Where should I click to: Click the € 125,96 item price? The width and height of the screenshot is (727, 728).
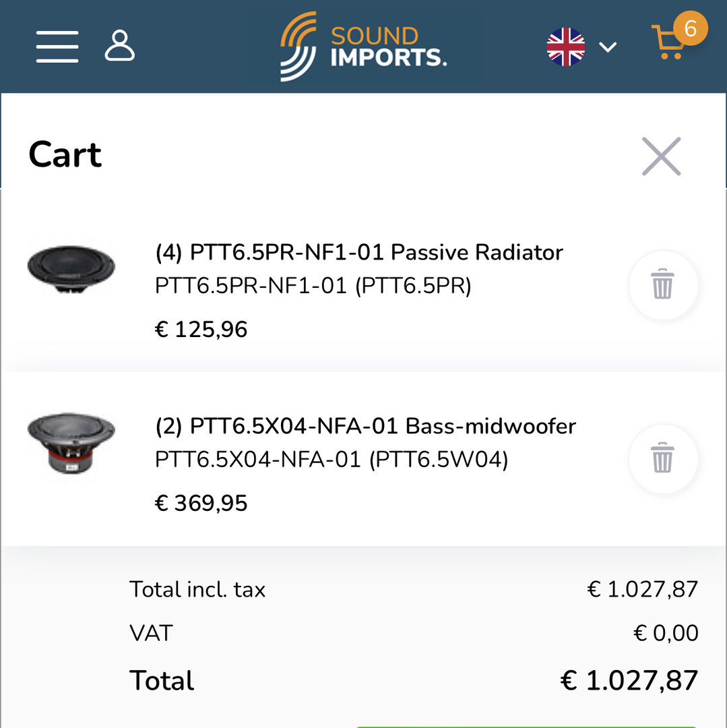pos(201,330)
